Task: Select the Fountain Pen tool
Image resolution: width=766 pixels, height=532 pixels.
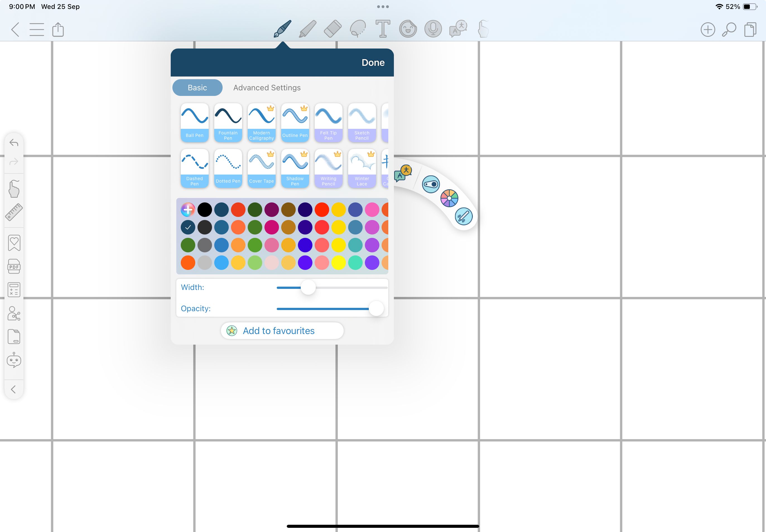Action: tap(228, 121)
